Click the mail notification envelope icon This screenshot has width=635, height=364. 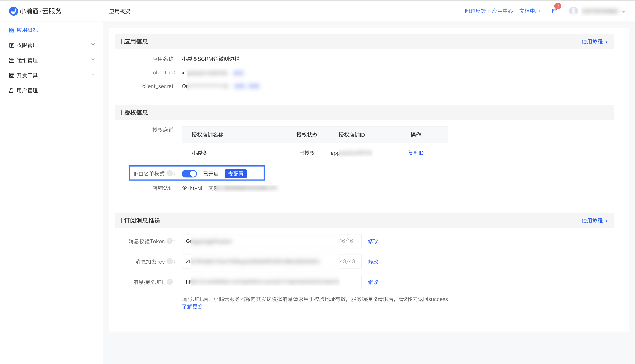pos(554,11)
